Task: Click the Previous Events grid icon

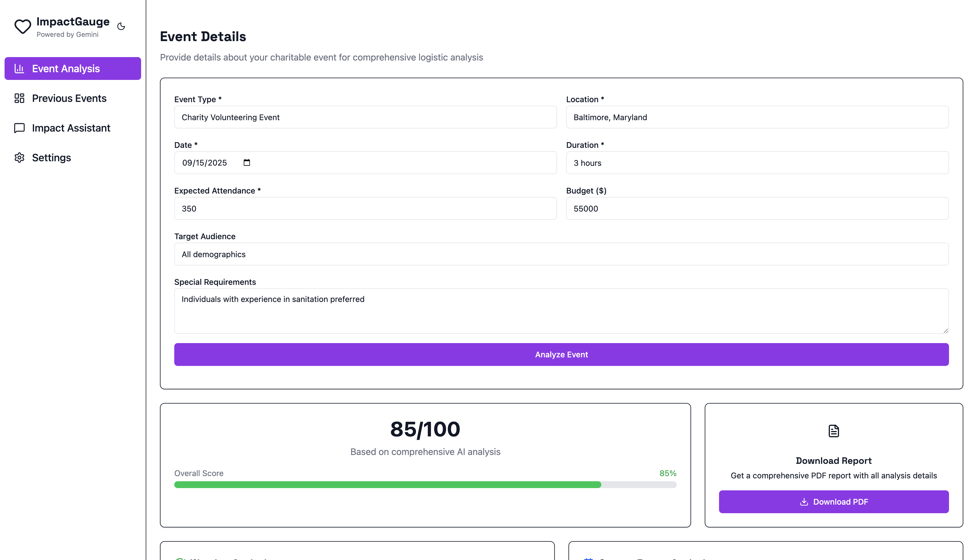Action: click(19, 98)
